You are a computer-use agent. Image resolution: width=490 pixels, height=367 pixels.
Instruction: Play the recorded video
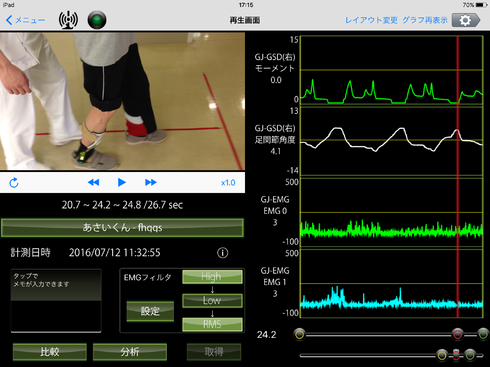122,182
